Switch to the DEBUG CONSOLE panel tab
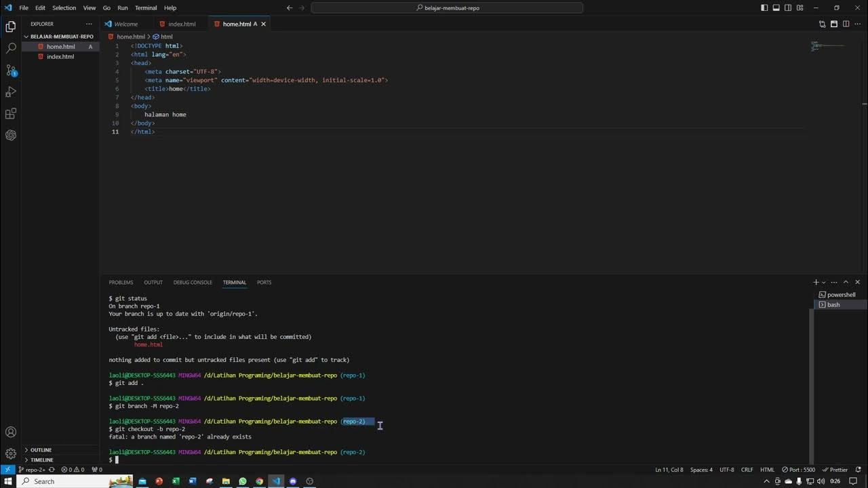The width and height of the screenshot is (868, 488). (x=193, y=282)
